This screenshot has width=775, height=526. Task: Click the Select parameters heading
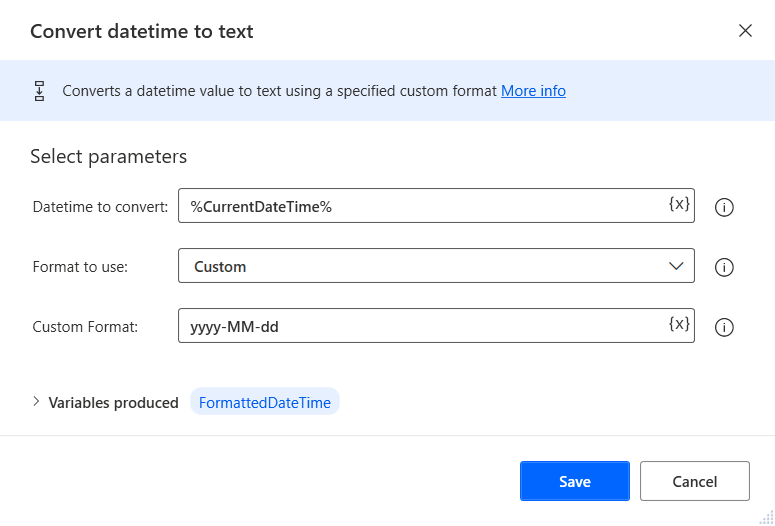tap(109, 156)
